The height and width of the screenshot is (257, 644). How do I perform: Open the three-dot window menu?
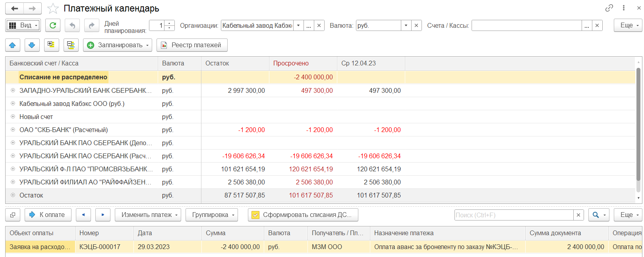624,8
